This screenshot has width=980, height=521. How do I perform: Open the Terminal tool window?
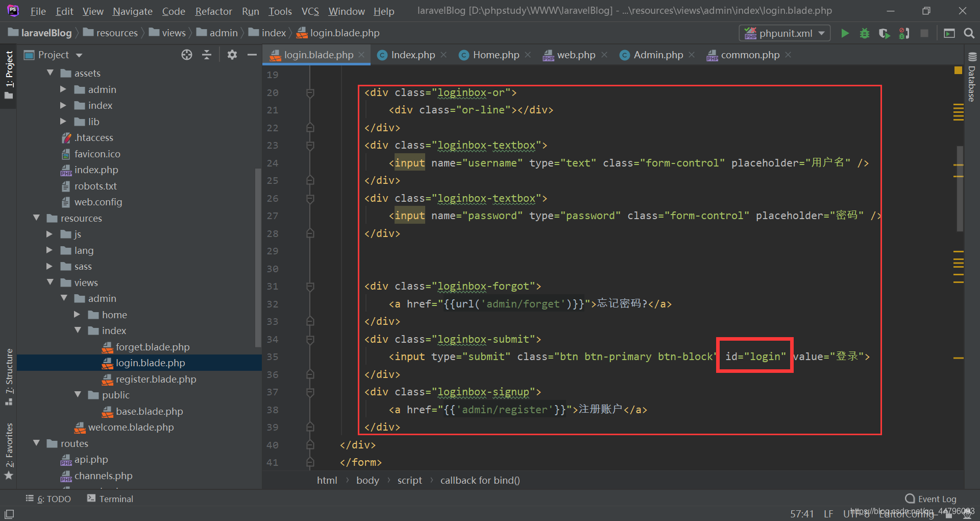pyautogui.click(x=110, y=499)
